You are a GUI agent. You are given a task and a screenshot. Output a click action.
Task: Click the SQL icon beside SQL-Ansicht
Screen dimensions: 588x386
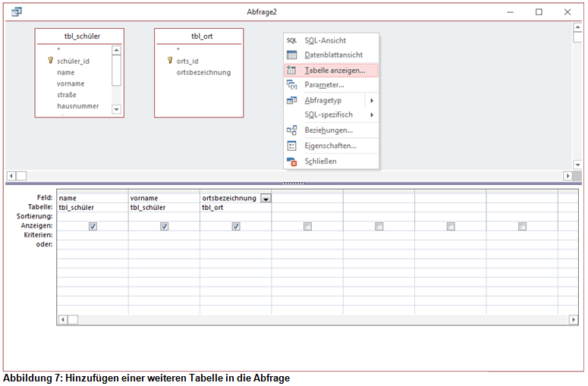(x=291, y=40)
